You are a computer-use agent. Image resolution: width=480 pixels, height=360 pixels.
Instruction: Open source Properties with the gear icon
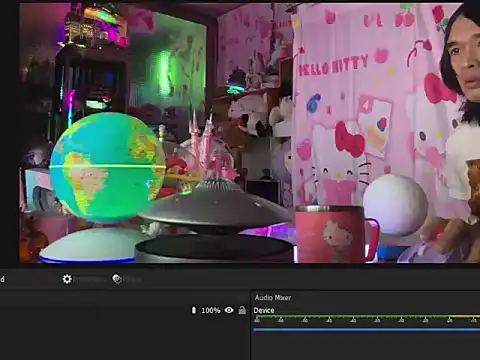click(x=67, y=279)
